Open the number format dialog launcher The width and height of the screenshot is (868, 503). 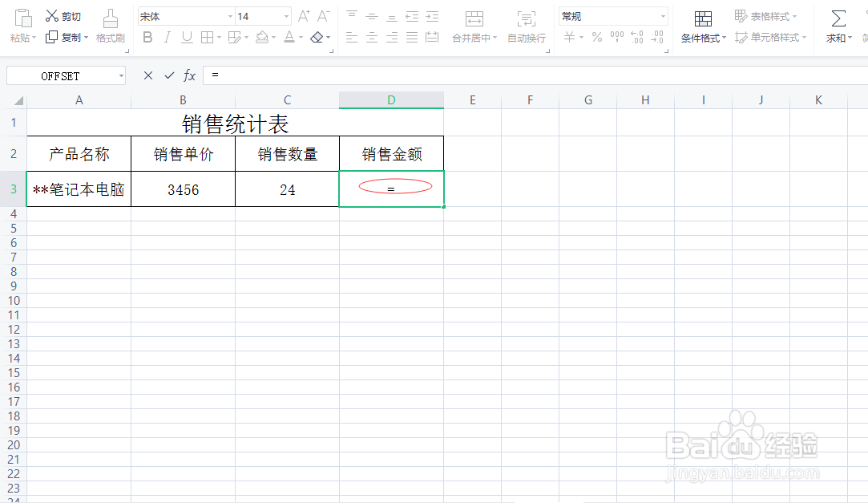click(666, 51)
